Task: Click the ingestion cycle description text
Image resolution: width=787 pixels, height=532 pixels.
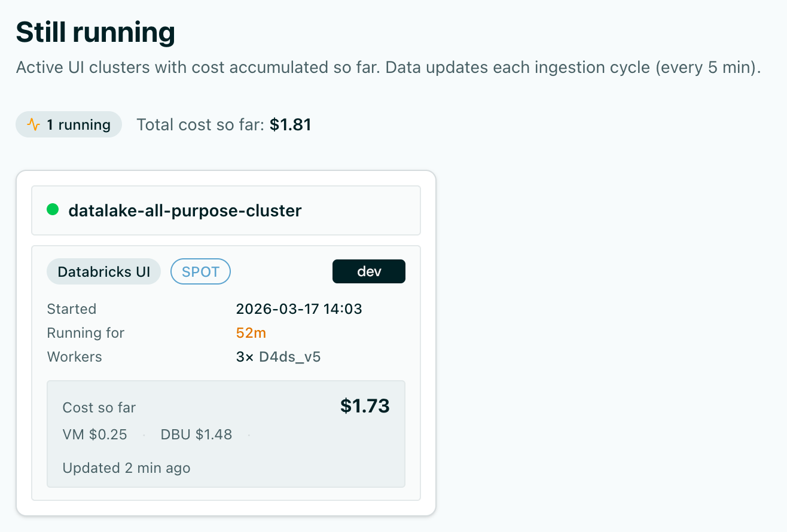Action: pyautogui.click(x=388, y=68)
